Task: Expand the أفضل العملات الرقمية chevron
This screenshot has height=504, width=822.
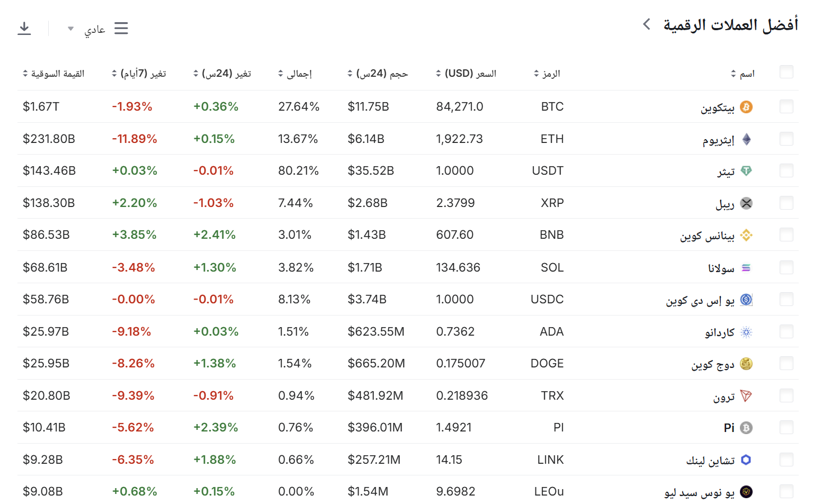Action: 647,24
